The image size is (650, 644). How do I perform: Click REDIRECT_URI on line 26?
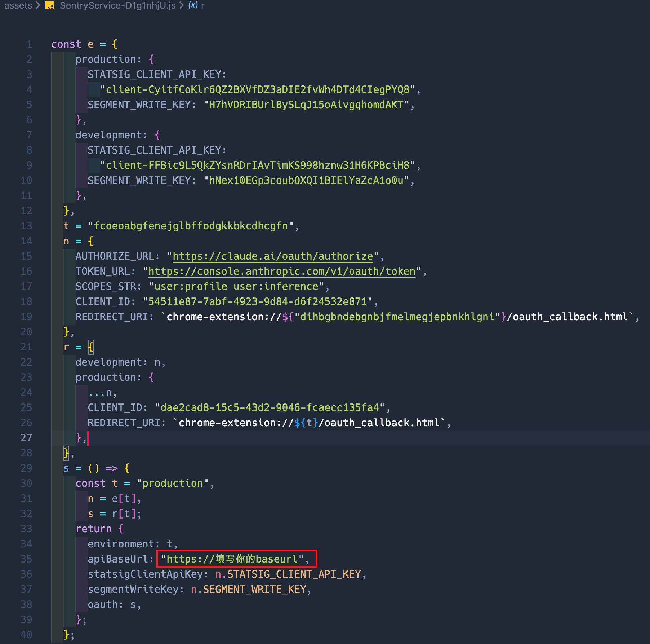(124, 423)
